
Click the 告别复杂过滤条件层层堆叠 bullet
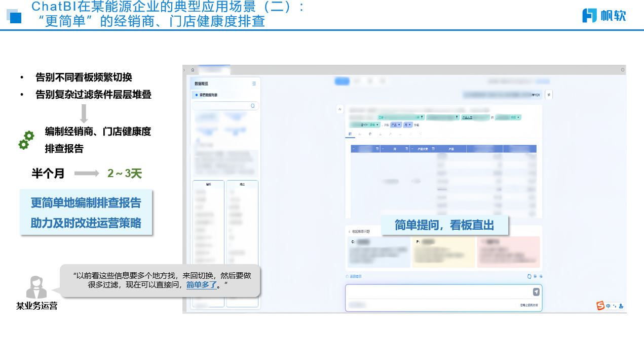pos(94,94)
